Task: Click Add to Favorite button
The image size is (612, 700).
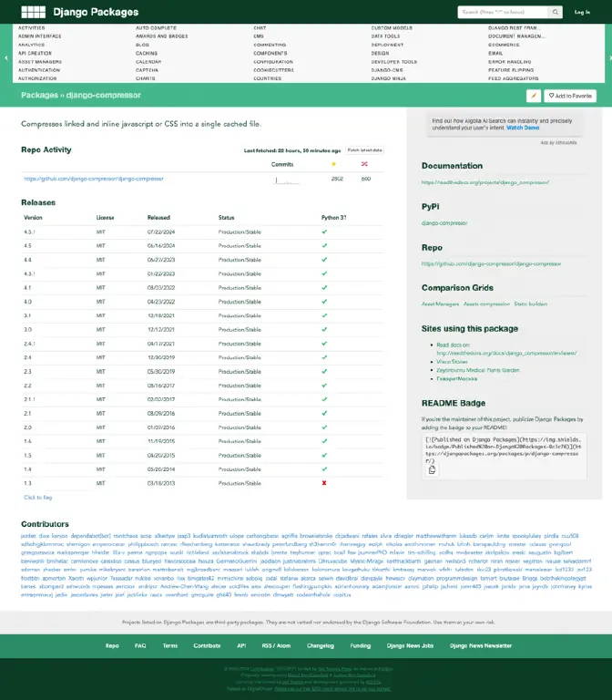Action: pos(570,96)
